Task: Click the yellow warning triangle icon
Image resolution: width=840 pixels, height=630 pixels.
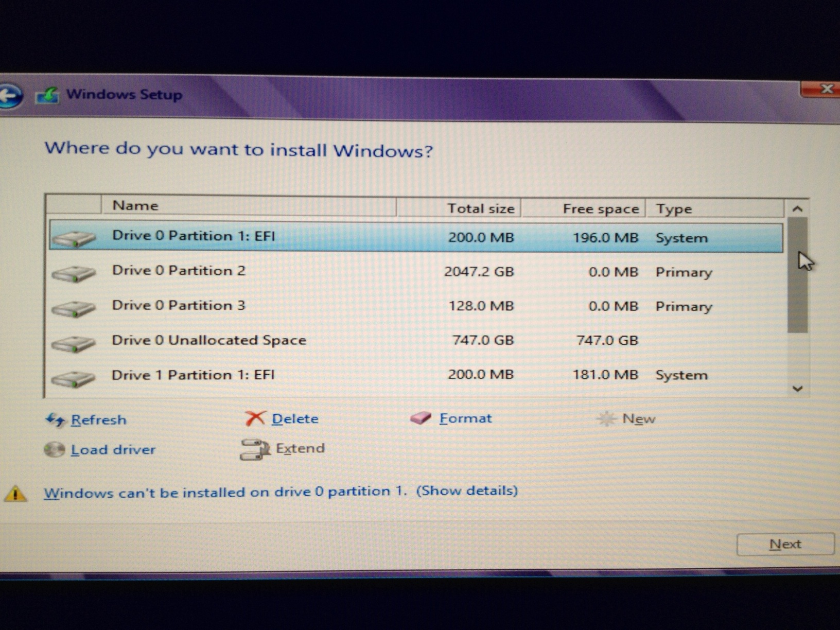Action: [x=15, y=493]
